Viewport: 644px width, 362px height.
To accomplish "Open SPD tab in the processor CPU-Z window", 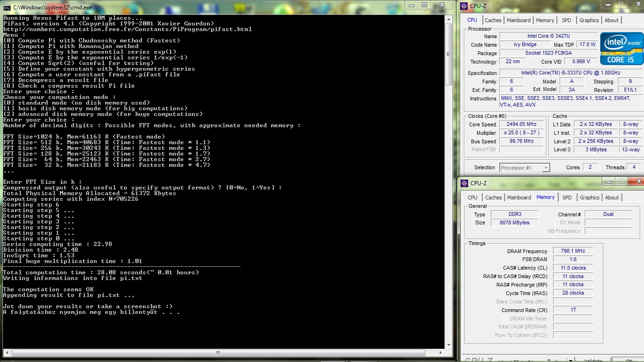I will pos(567,20).
